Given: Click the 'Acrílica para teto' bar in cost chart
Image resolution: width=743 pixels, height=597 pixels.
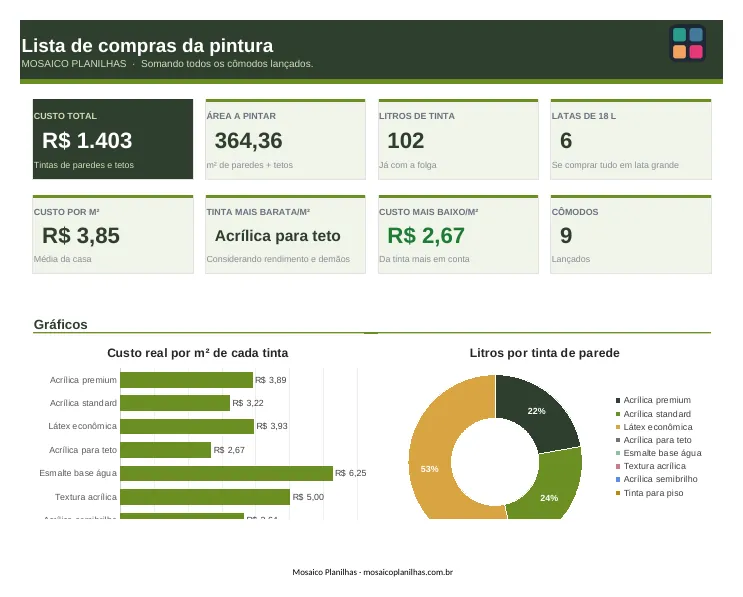Looking at the screenshot, I should pyautogui.click(x=166, y=450).
